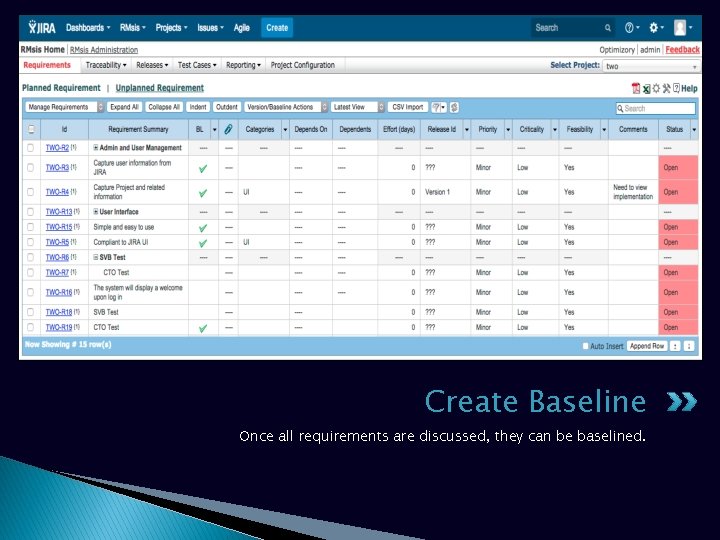Click baseline checkmark for TWO-R3
720x540 pixels.
[x=202, y=169]
